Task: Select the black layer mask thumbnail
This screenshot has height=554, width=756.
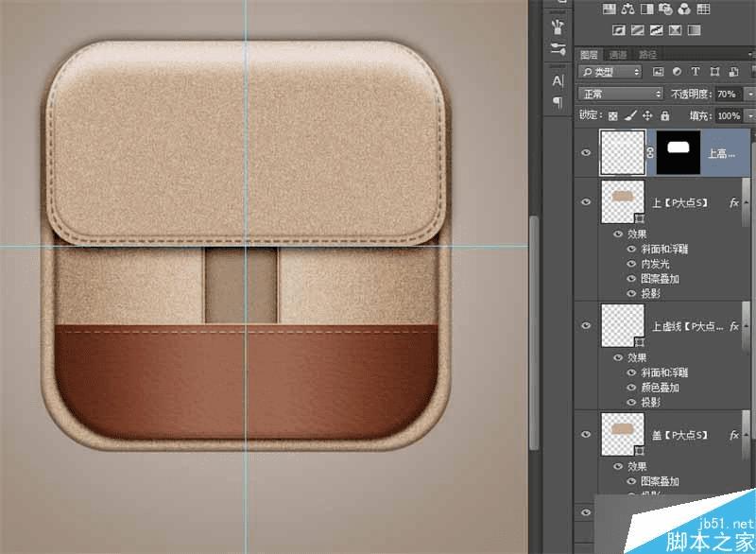Action: pyautogui.click(x=679, y=152)
